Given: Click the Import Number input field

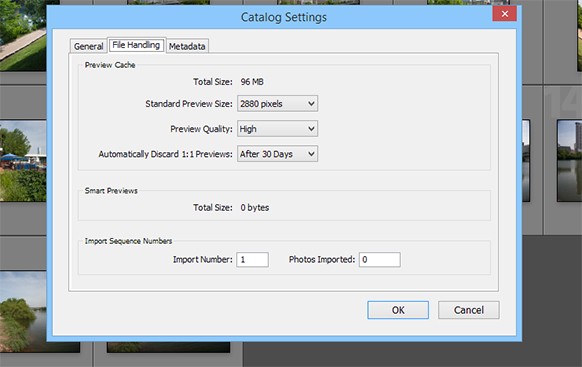Looking at the screenshot, I should pyautogui.click(x=252, y=259).
